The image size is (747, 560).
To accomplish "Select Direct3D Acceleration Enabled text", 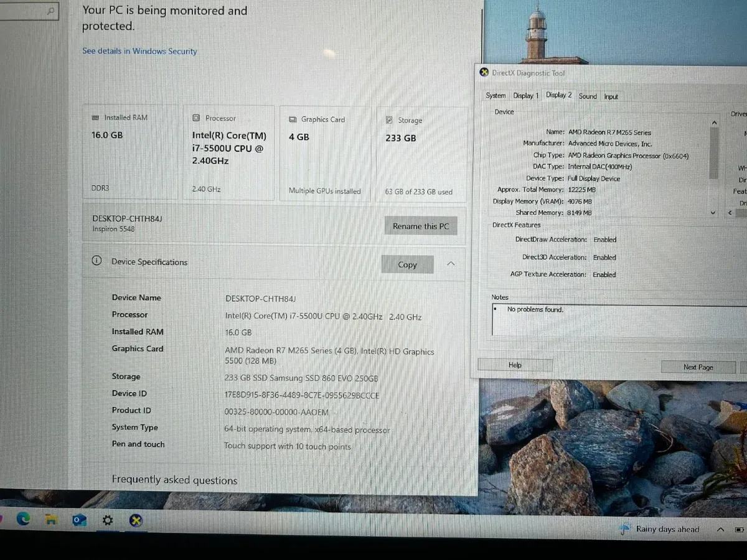I will (x=604, y=257).
